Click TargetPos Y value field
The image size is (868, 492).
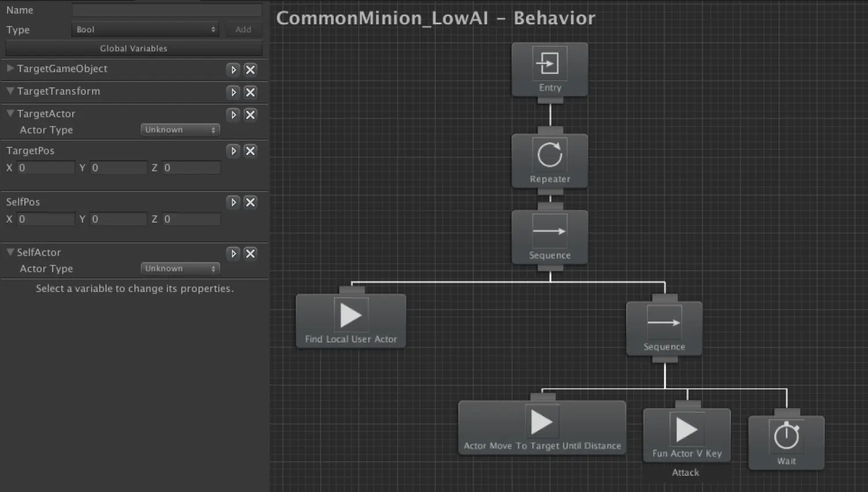118,168
